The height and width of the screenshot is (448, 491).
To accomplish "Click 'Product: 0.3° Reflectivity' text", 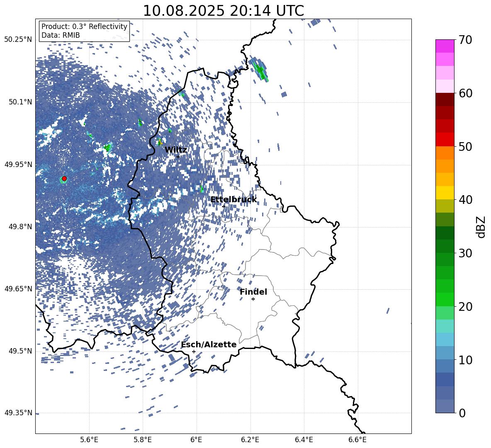I will tap(84, 26).
